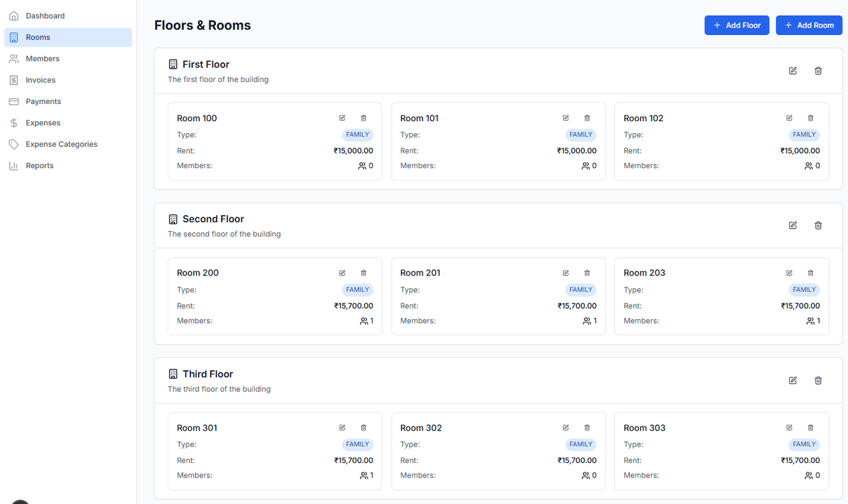Click the First Floor trash icon
The image size is (848, 504).
coord(818,71)
